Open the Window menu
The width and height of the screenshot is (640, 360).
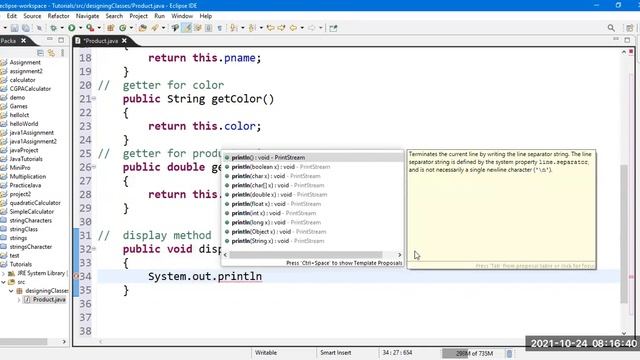point(182,16)
